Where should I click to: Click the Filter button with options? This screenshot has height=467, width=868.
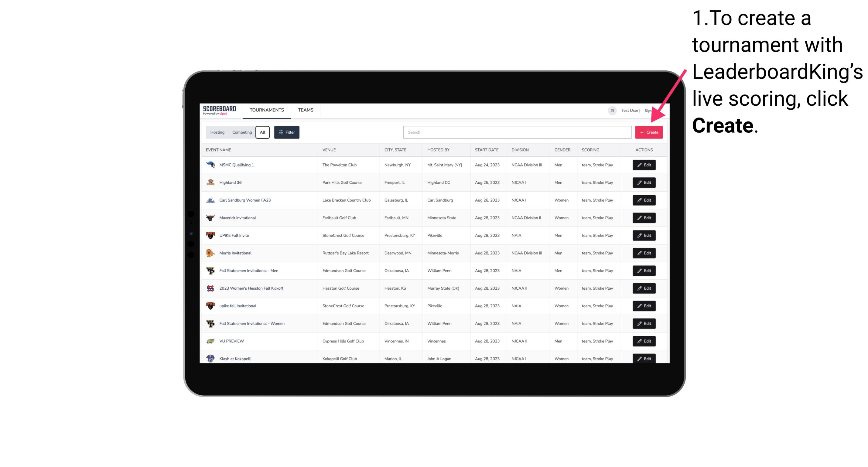tap(286, 132)
